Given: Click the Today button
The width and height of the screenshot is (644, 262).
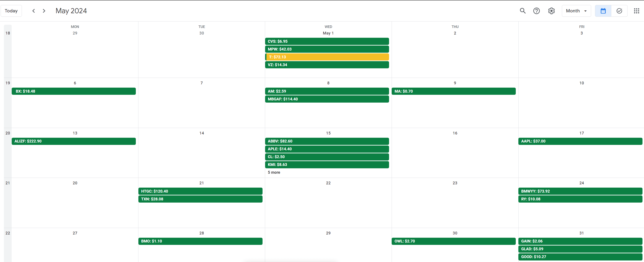Looking at the screenshot, I should click(11, 11).
